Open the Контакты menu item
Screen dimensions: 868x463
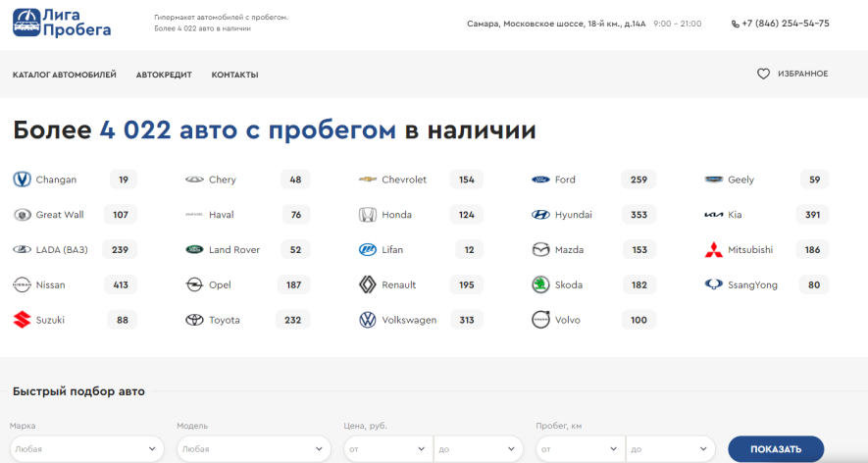234,75
